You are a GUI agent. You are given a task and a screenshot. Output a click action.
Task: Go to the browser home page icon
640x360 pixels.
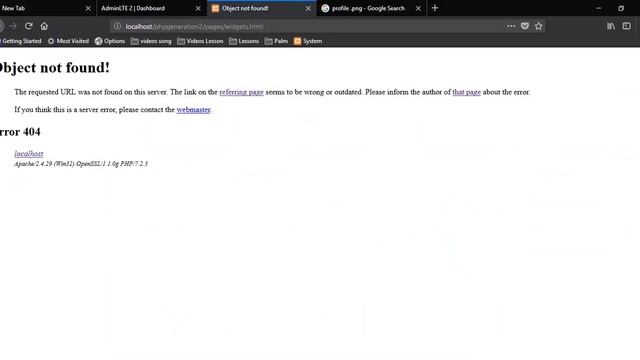(44, 26)
